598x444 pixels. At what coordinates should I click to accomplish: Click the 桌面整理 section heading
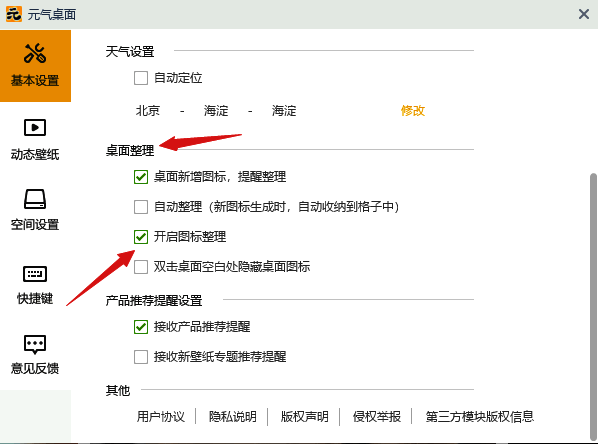tap(130, 150)
